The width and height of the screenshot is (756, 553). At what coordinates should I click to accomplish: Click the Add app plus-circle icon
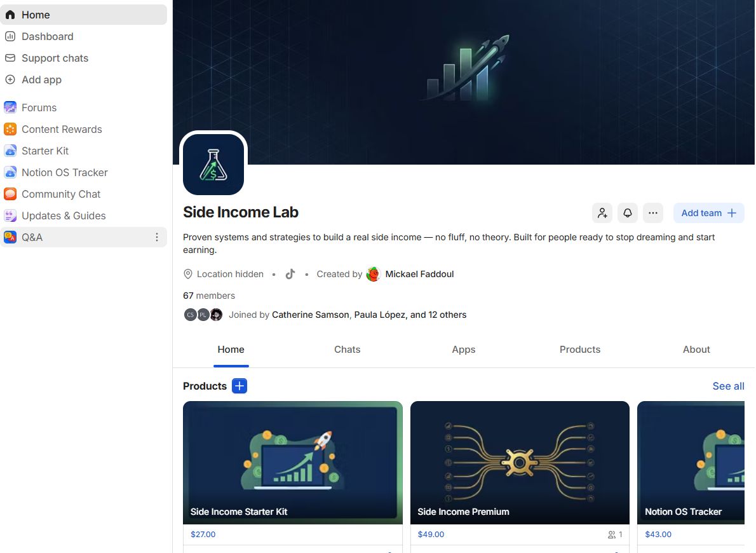(10, 79)
